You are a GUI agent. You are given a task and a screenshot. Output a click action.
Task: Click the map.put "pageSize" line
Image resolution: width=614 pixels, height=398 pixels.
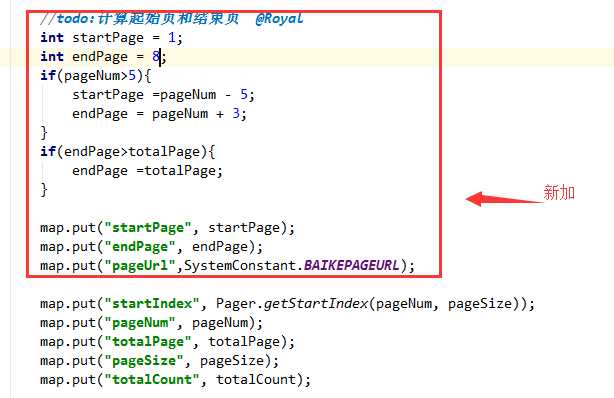click(x=160, y=360)
